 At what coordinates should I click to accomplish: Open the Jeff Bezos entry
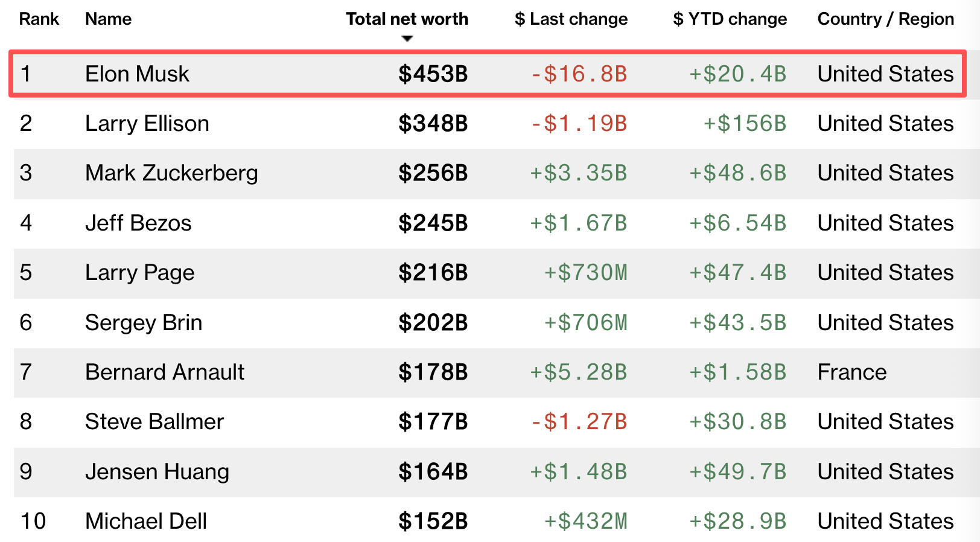[138, 223]
